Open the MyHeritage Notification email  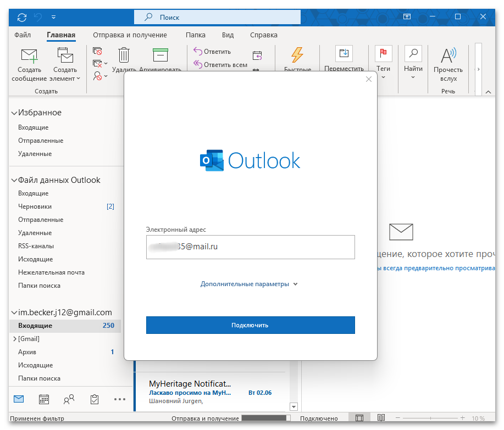210,392
